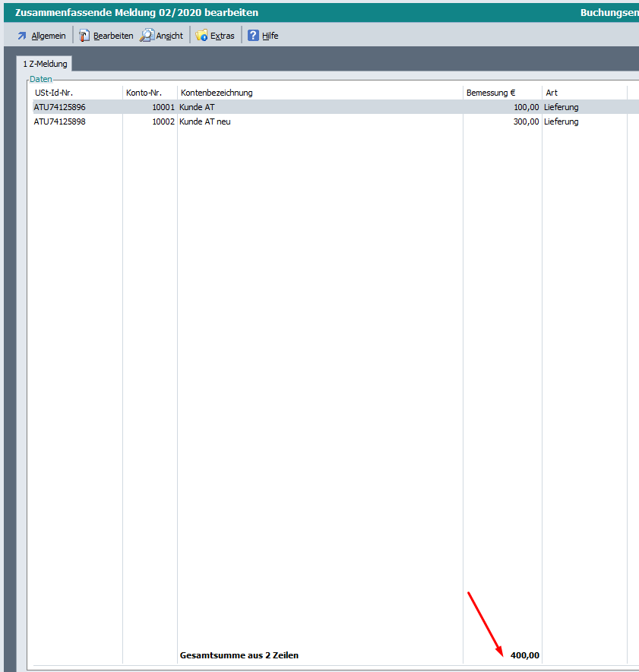Open the Hilfe menu
Viewport: 639px width, 672px height.
point(270,36)
